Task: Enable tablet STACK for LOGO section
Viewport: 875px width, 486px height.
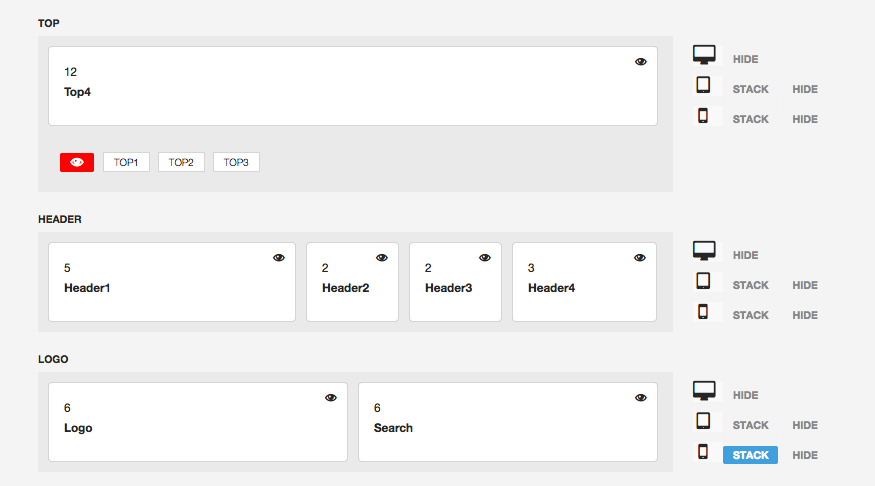Action: tap(751, 425)
